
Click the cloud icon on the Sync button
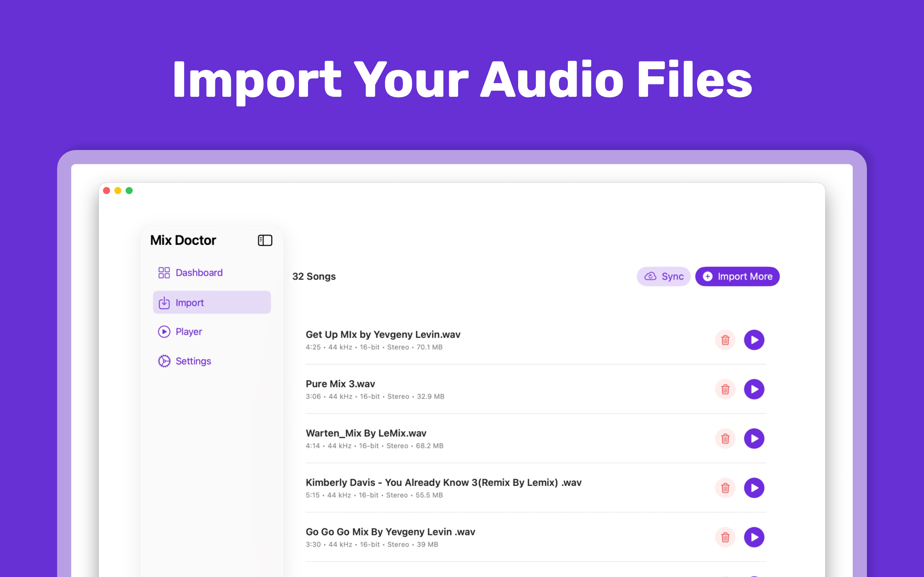coord(651,276)
